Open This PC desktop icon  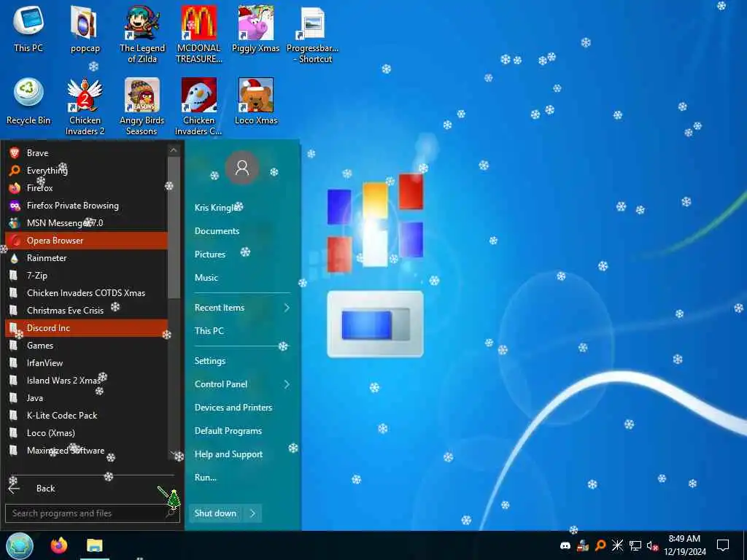[28, 29]
